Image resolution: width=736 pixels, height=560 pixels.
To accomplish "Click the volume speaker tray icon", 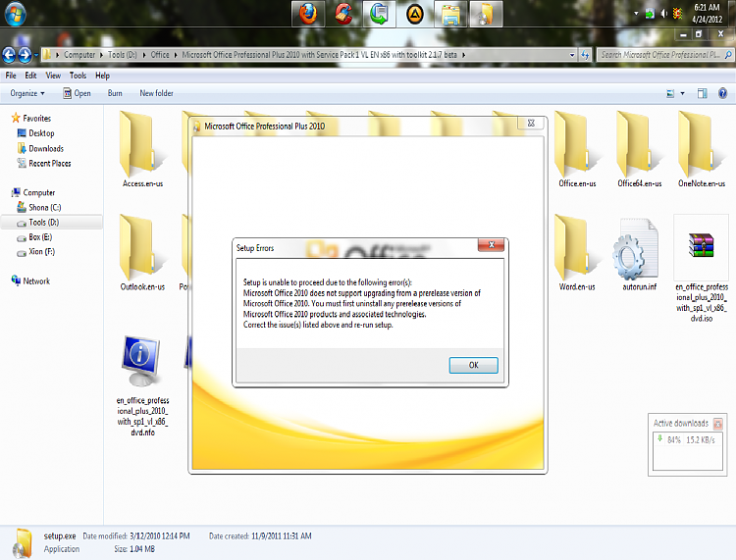I will [663, 14].
